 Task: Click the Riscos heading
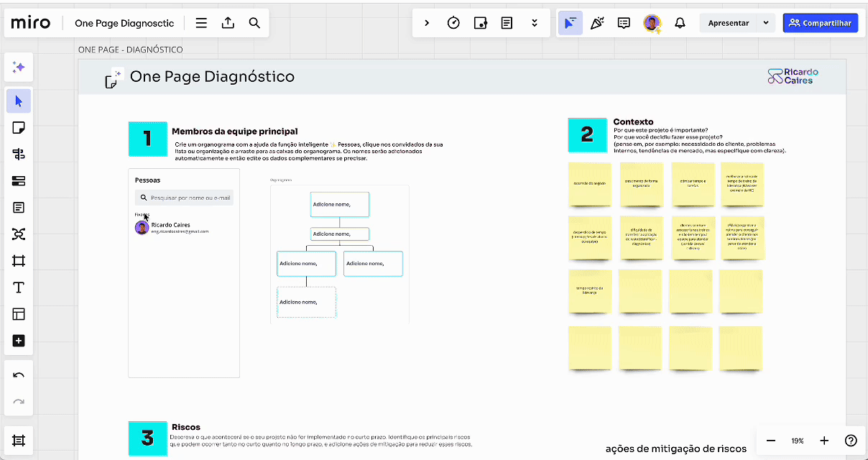point(186,427)
